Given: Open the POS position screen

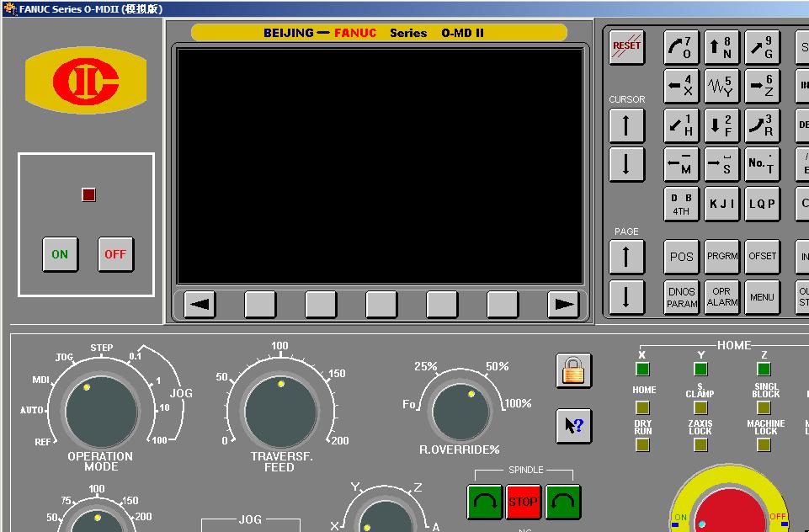Looking at the screenshot, I should [681, 257].
